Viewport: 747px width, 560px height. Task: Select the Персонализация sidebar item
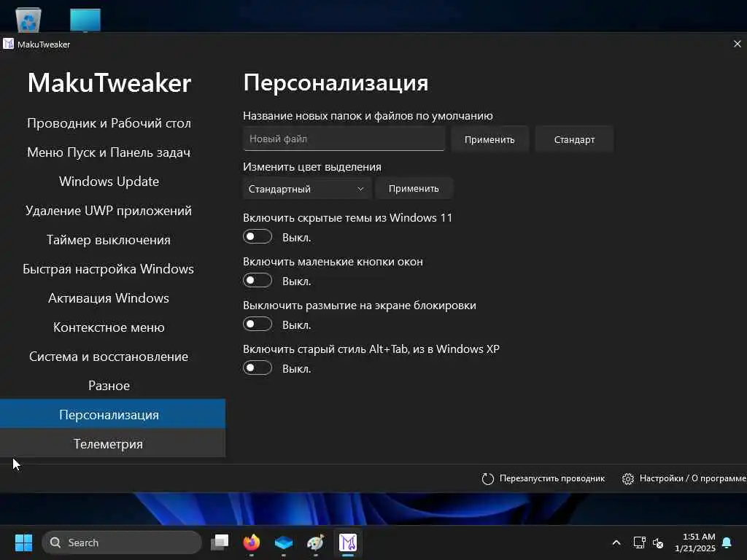coord(112,414)
